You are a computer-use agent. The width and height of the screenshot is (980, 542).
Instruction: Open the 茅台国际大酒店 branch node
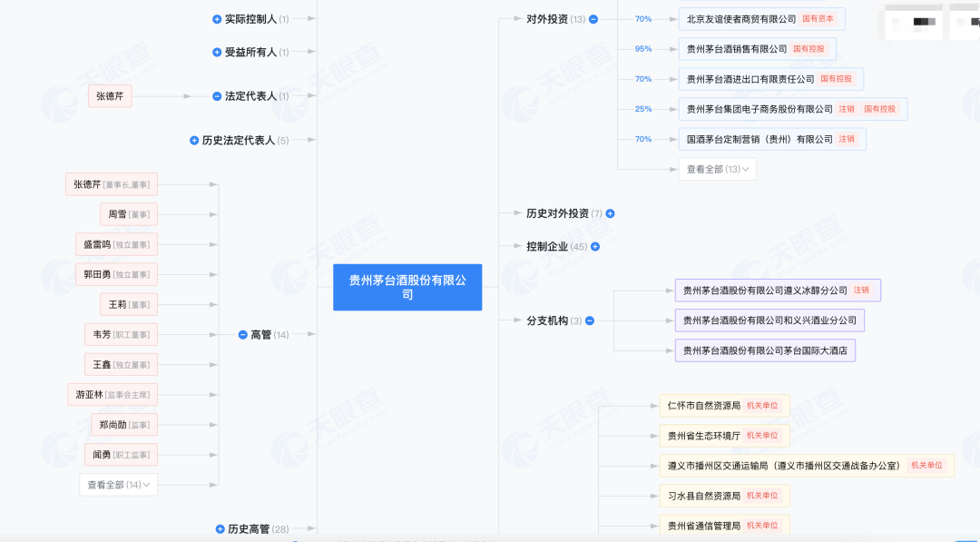(x=764, y=350)
